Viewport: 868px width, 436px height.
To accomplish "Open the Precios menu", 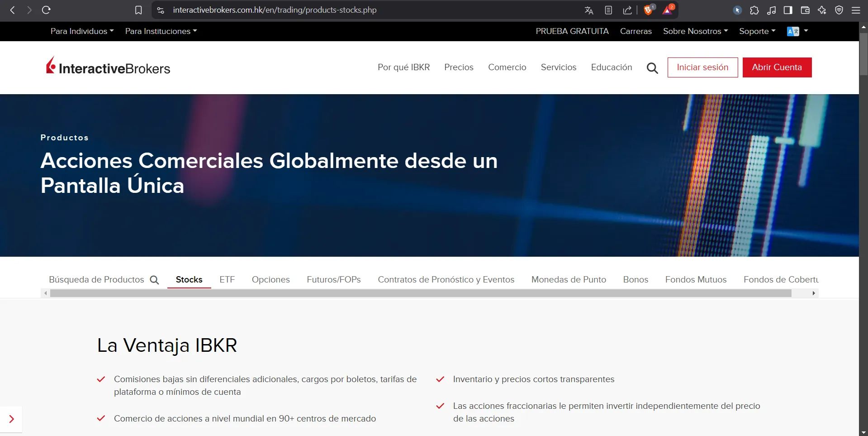I will [x=459, y=67].
